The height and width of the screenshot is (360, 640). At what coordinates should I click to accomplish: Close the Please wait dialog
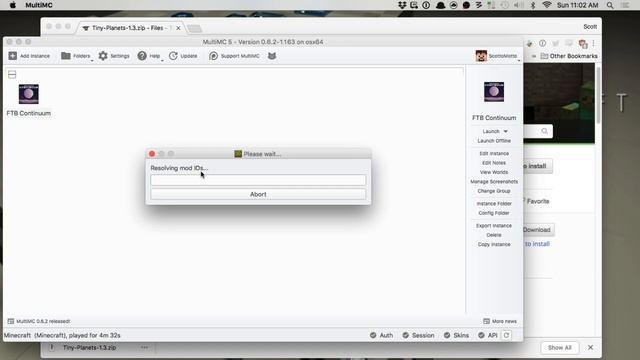[x=152, y=154]
